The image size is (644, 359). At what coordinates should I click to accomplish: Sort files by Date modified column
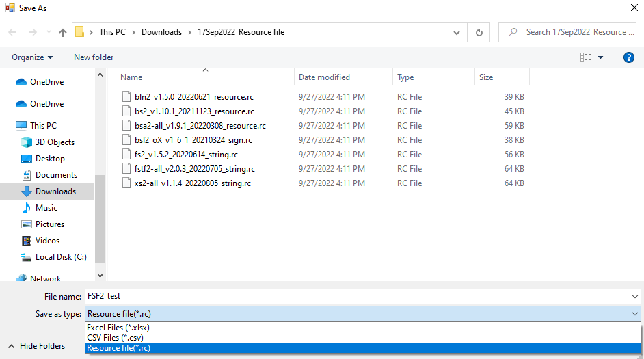pos(324,77)
